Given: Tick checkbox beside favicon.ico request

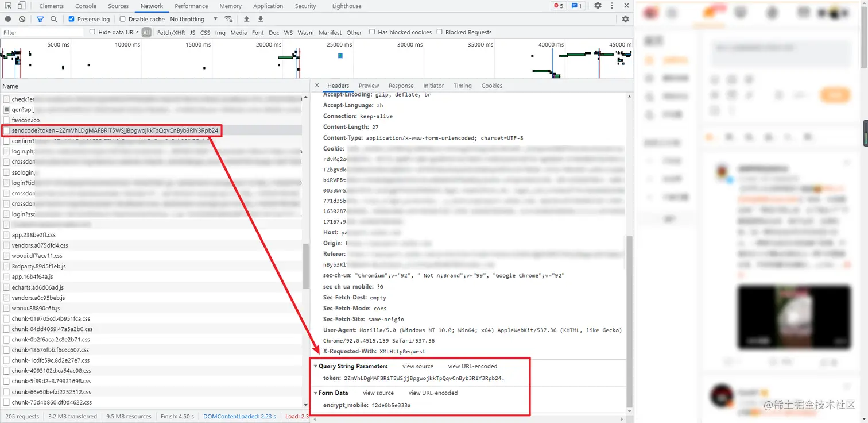Looking at the screenshot, I should point(6,120).
